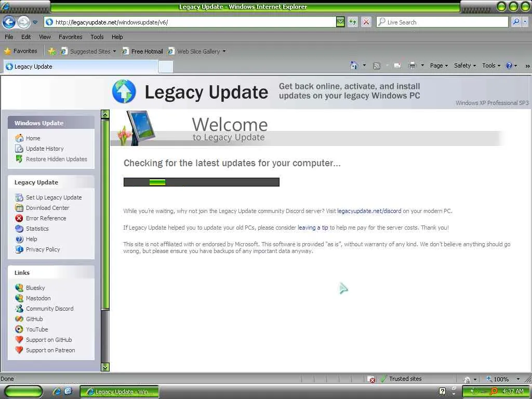The image size is (532, 399).
Task: Click the New Tab button
Action: (166, 67)
